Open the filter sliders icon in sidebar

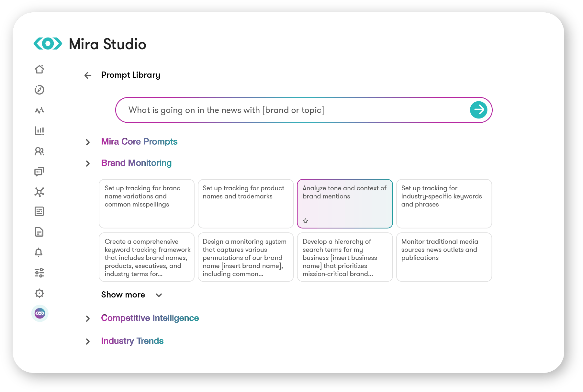point(39,273)
